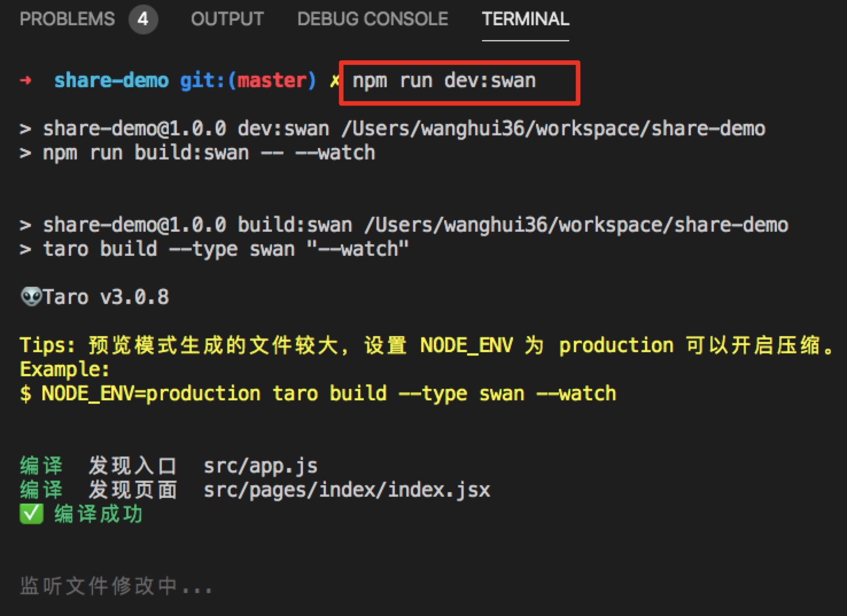This screenshot has width=847, height=616.
Task: Click the share-demo directory name in prompt
Action: 111,80
